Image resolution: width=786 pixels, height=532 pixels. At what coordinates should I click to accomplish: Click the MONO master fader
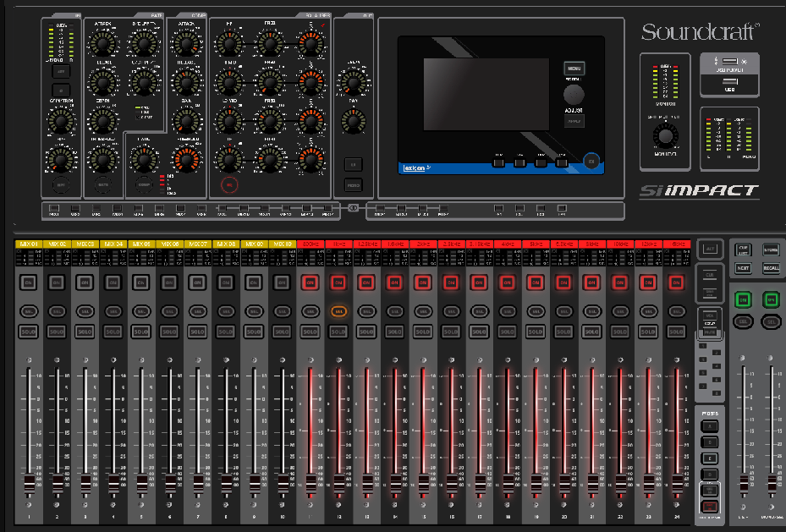point(772,485)
